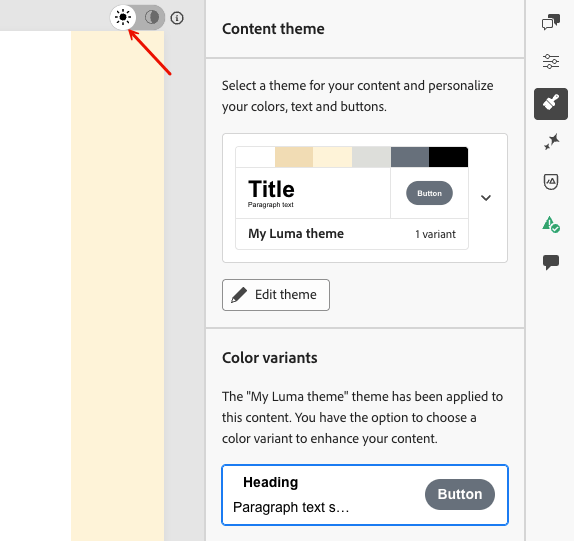Select the Themes paintbrush icon
Image resolution: width=574 pixels, height=541 pixels.
(551, 104)
